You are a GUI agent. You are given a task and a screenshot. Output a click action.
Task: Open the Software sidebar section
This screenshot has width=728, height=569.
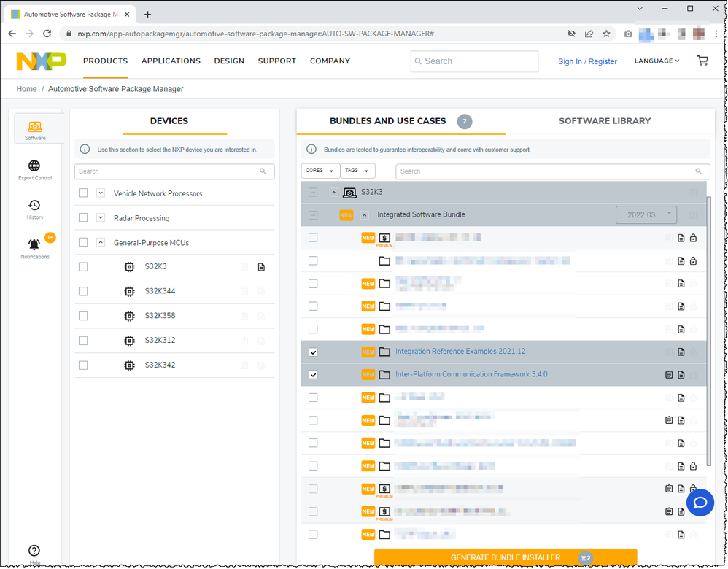[x=35, y=130]
